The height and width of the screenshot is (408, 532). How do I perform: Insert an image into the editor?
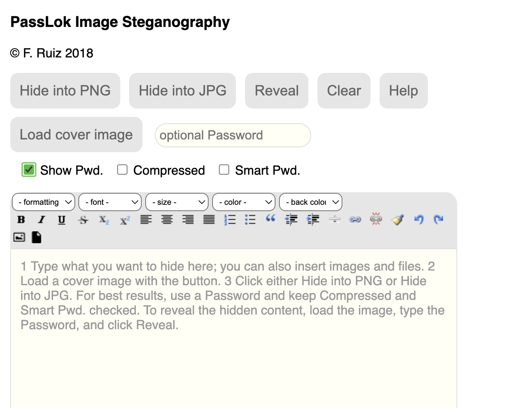[x=19, y=237]
